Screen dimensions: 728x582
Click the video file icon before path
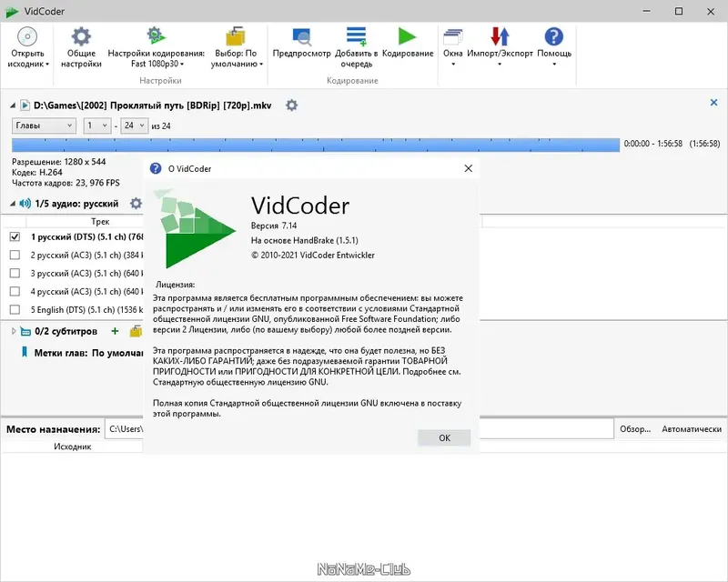(x=25, y=105)
